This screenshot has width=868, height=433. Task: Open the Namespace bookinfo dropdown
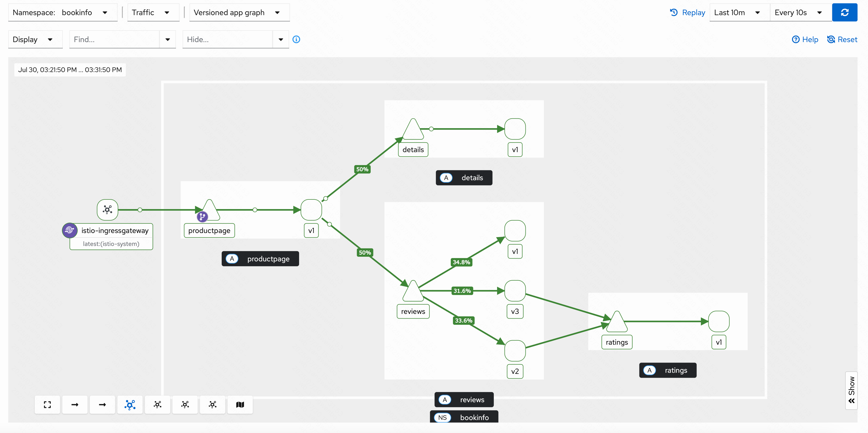click(x=63, y=12)
